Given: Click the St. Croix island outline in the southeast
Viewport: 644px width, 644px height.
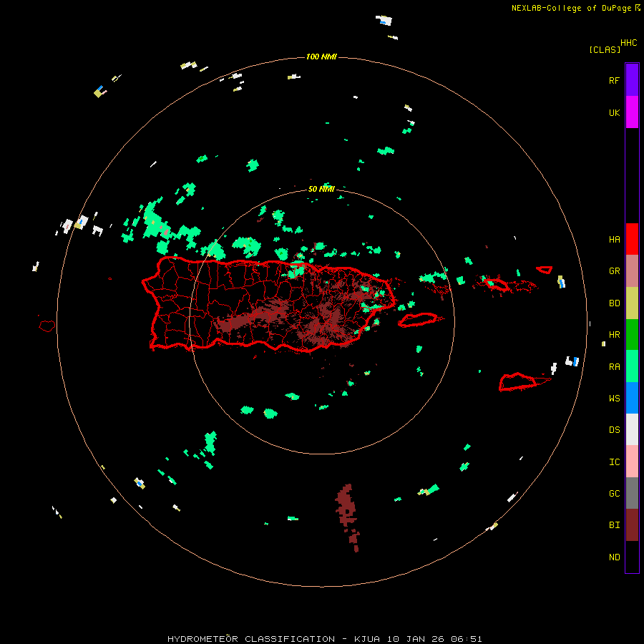Looking at the screenshot, I should [x=518, y=381].
